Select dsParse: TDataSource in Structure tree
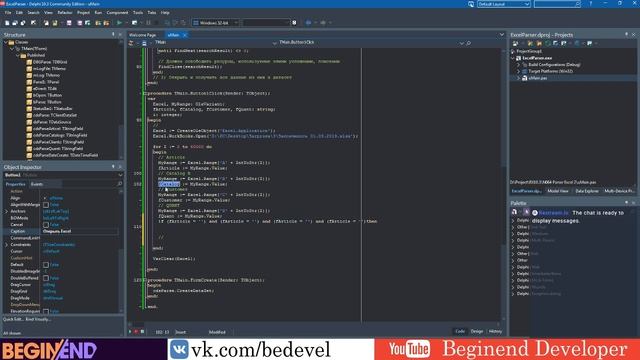The image size is (640, 360). (52, 122)
